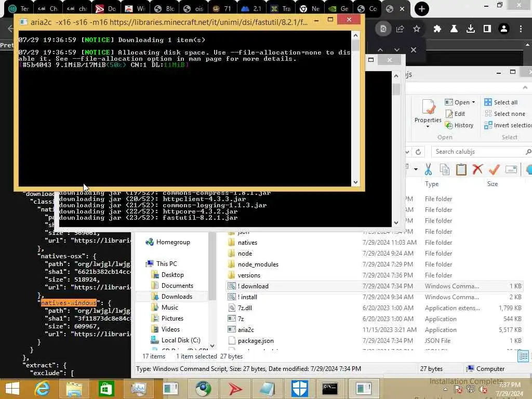Sort files by the Type column
The height and width of the screenshot is (399, 532).
pos(432,184)
